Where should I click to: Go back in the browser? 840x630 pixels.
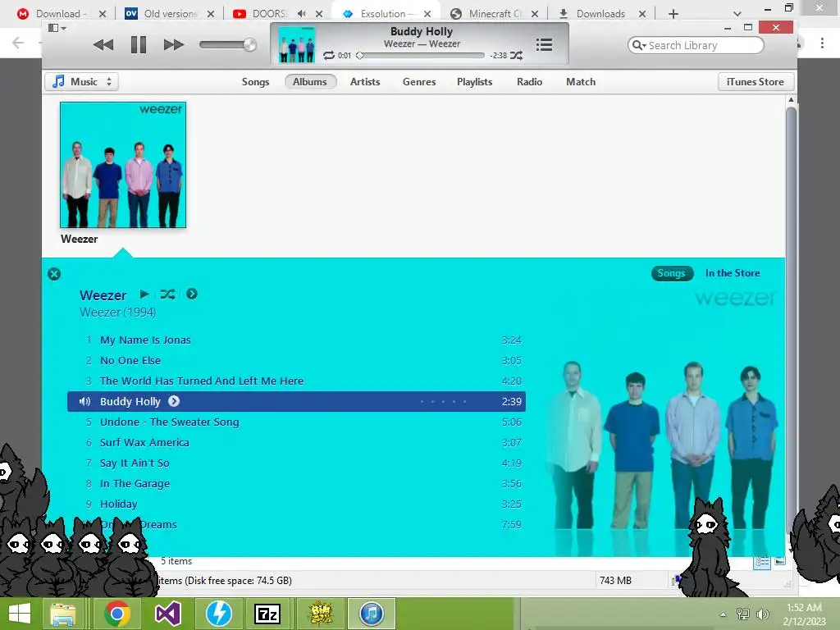point(18,43)
